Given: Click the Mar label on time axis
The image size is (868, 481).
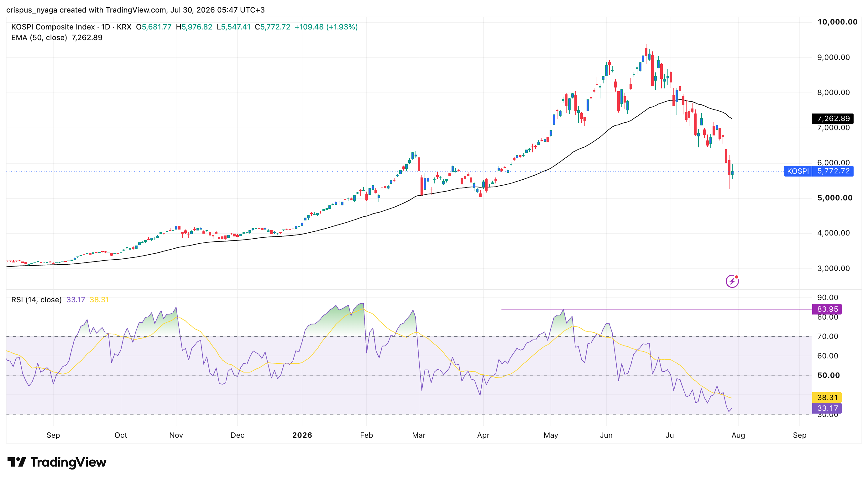Looking at the screenshot, I should (x=419, y=435).
